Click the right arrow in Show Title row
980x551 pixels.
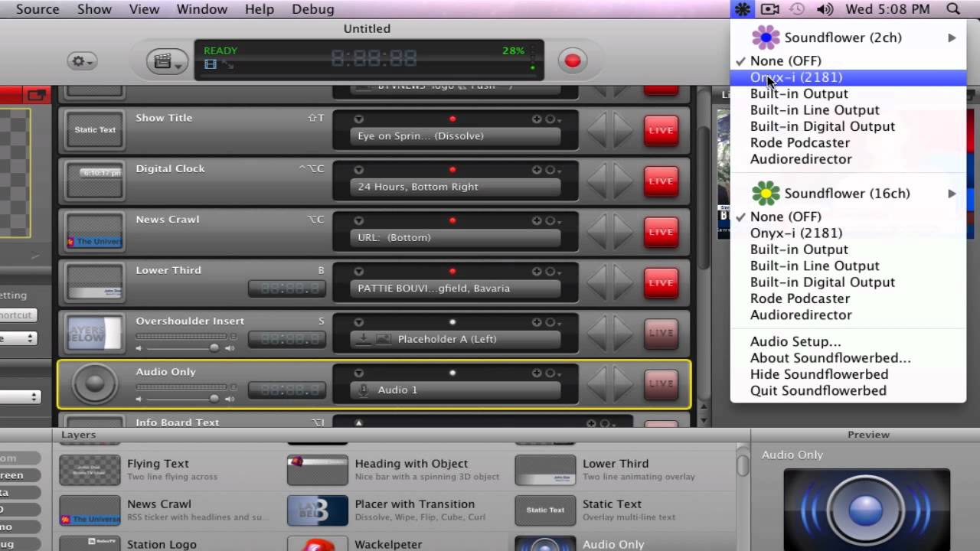[623, 130]
